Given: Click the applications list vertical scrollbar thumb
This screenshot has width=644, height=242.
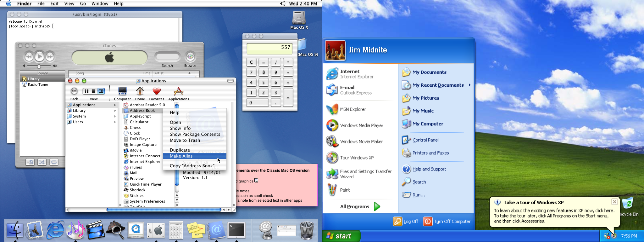Looking at the screenshot, I should [x=177, y=145].
